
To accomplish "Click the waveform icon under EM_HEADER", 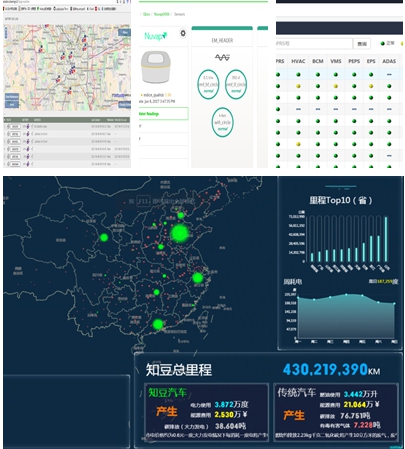I will (222, 58).
